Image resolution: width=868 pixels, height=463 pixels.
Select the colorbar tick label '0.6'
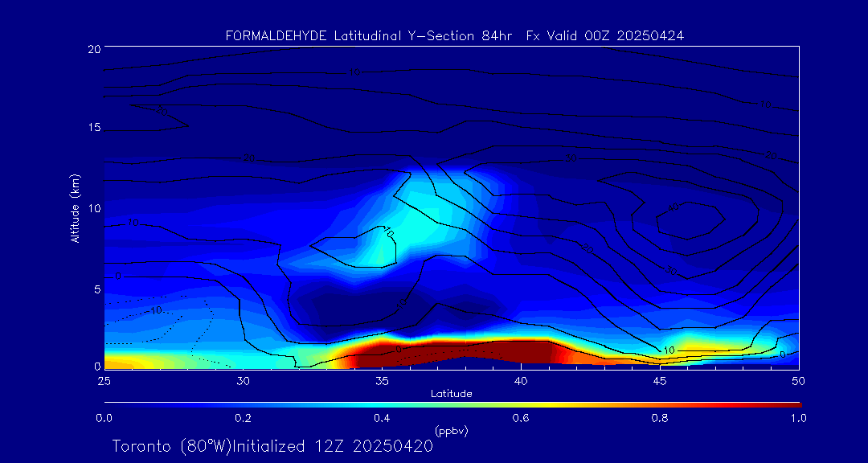point(521,418)
